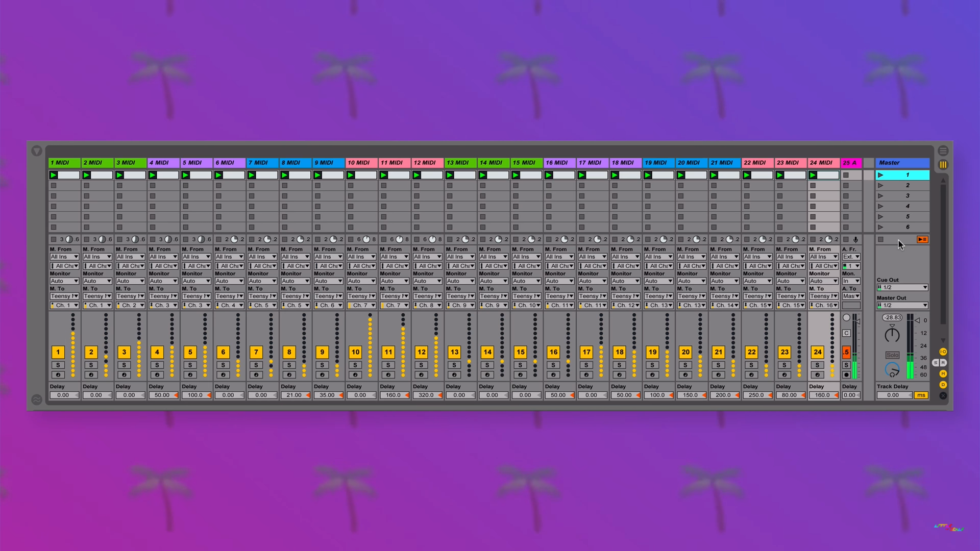The height and width of the screenshot is (551, 980).
Task: Click the microphone icon on track 25
Action: point(856,239)
